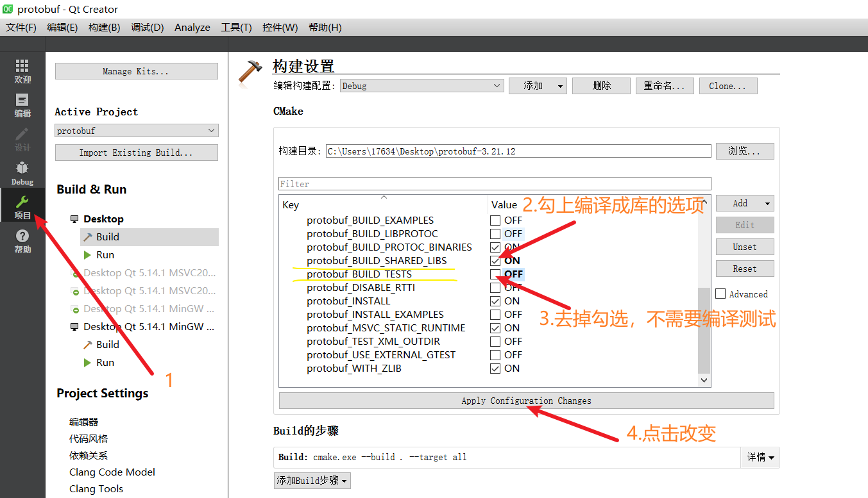Open 编辑器 under Project Settings
The width and height of the screenshot is (868, 498).
[x=83, y=422]
